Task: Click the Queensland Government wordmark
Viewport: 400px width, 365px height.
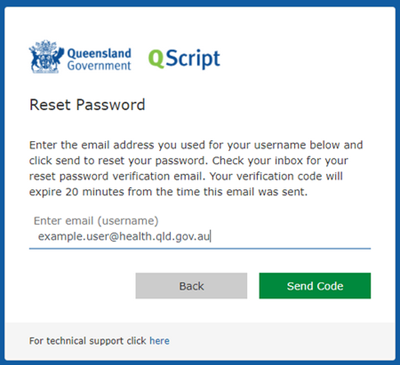Action: click(99, 59)
